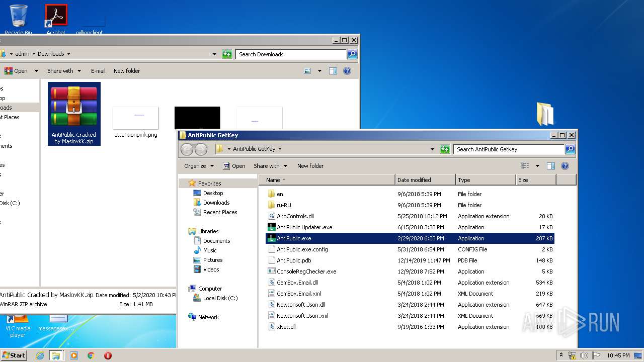Open the VLC media player desktop shortcut
Screen dimensions: 644x362
pyautogui.click(x=18, y=326)
